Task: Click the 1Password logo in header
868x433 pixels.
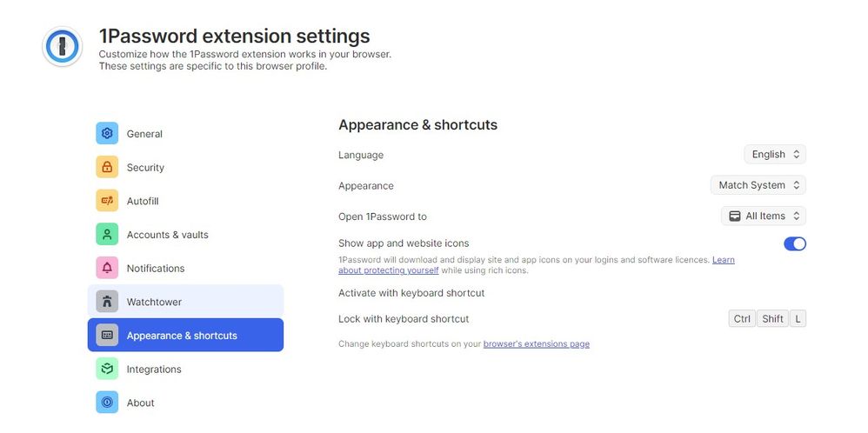Action: click(x=63, y=47)
